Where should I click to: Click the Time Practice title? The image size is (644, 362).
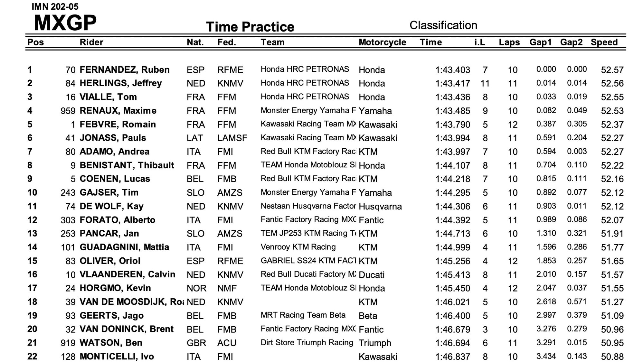coord(250,27)
